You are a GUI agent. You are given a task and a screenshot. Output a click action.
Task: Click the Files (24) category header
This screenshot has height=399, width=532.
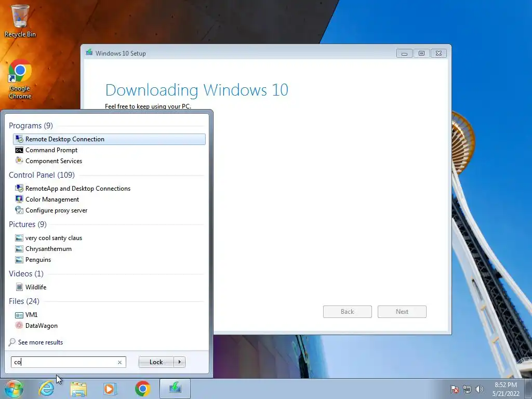click(24, 301)
